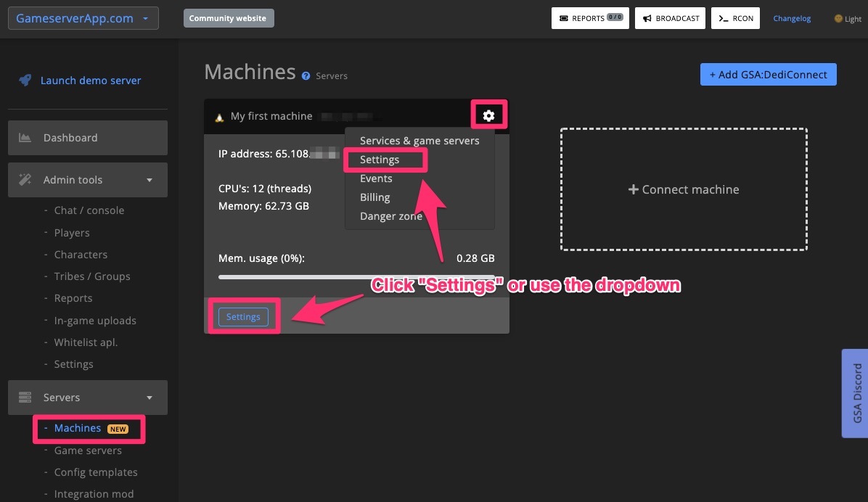
Task: Click the plus icon in Connect machine
Action: [634, 189]
